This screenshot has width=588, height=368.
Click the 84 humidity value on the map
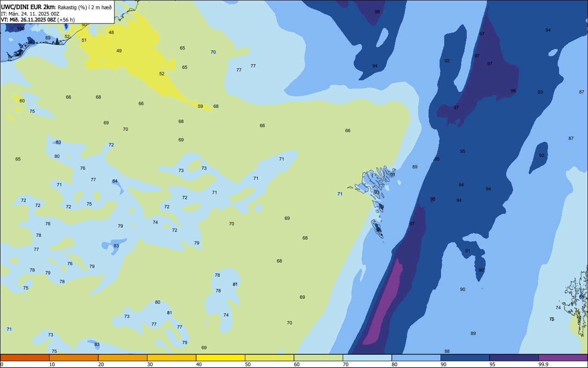click(x=115, y=181)
